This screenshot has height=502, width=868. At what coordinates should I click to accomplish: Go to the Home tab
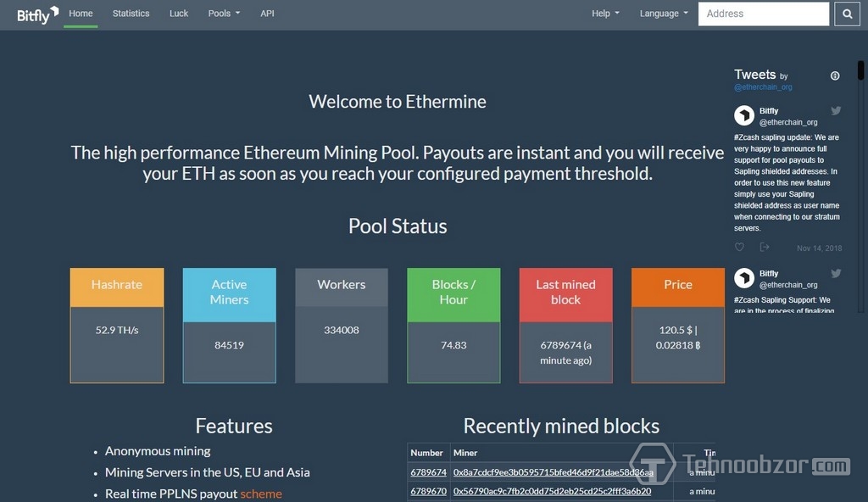tap(81, 14)
